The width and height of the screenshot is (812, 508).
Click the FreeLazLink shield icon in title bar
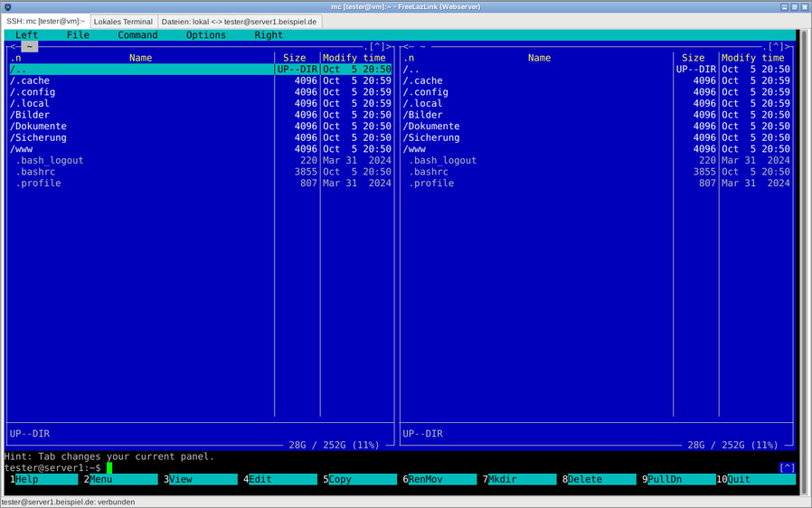[7, 6]
